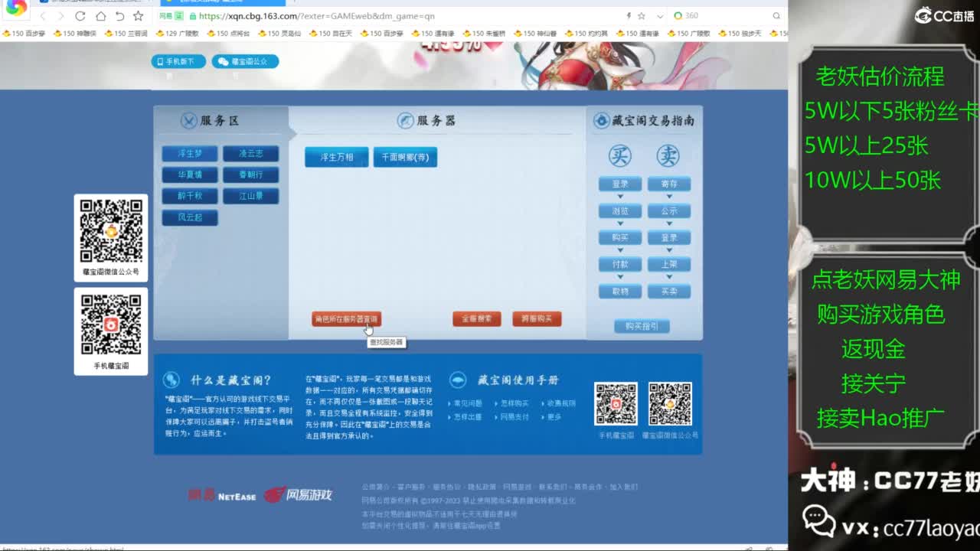Select the 醉千秋 server region

click(x=190, y=196)
